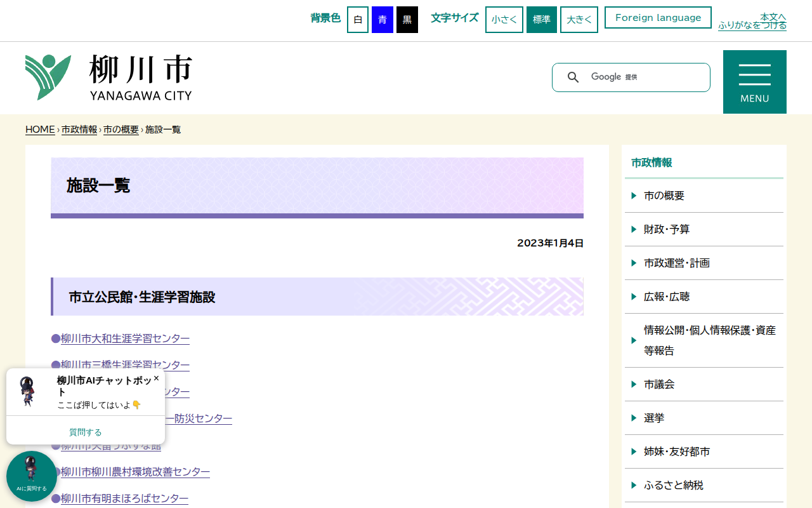Screen dimensions: 812x508
Task: Select 白 as the background color
Action: pos(357,19)
